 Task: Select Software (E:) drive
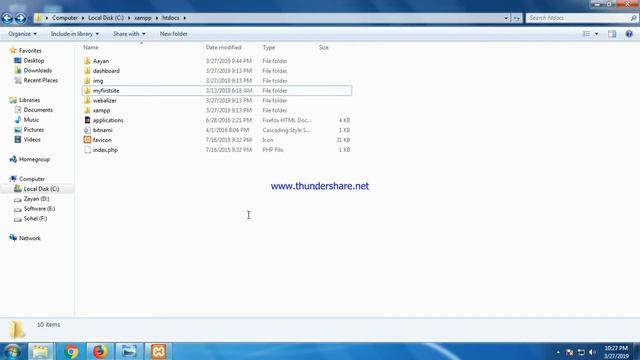39,209
